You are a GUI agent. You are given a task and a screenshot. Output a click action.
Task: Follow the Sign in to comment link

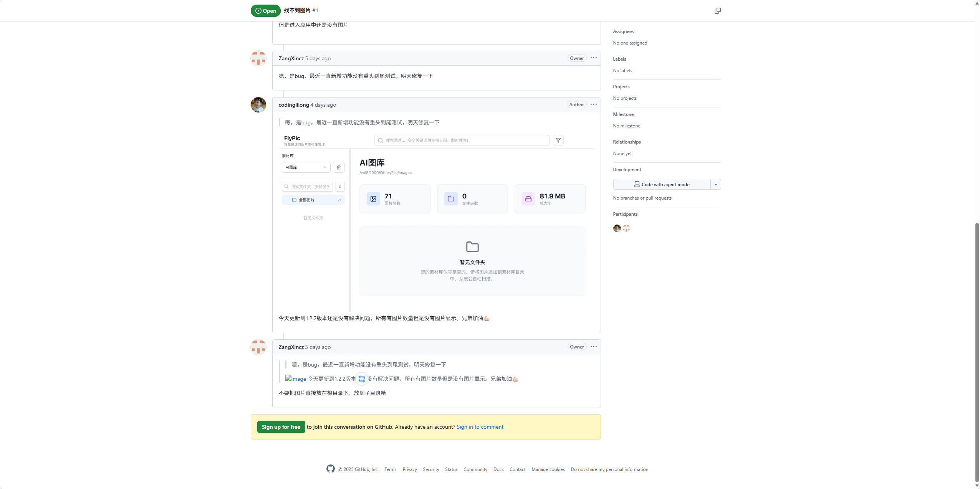pos(480,427)
